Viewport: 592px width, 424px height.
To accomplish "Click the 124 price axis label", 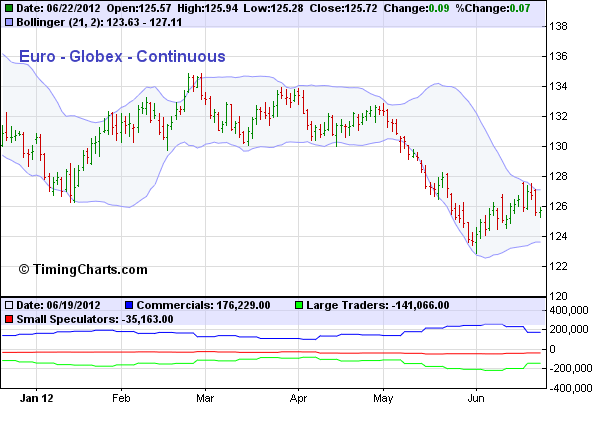I will [x=558, y=236].
